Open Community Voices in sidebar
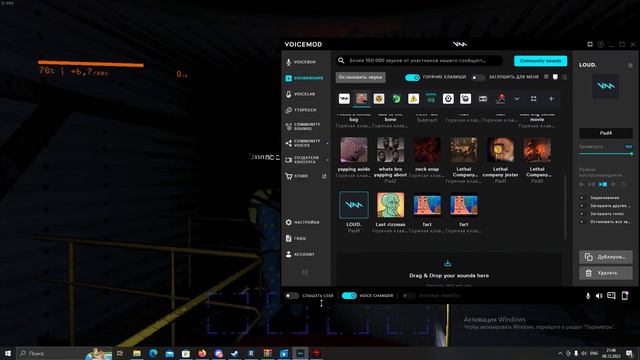640x360 pixels. 303,143
